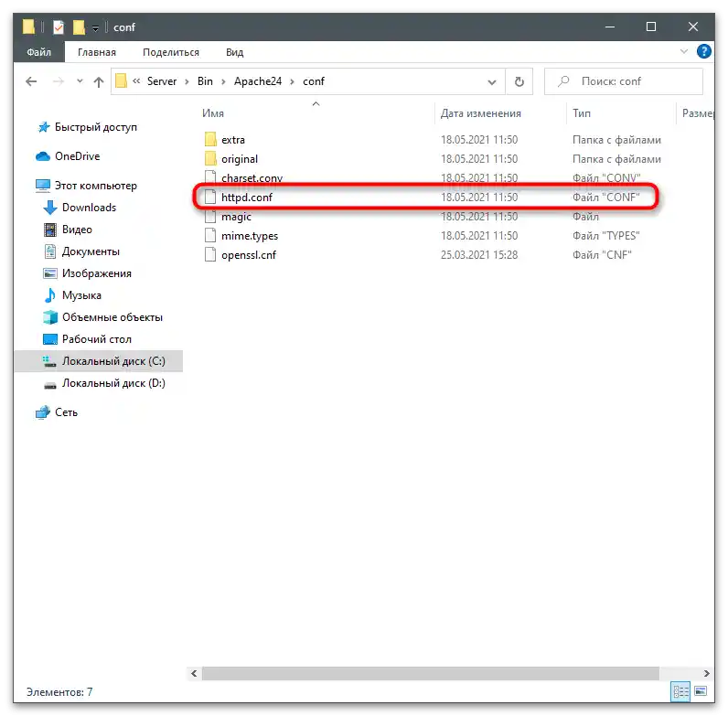Open Объемные объекты in navigation pane
Screen dimensions: 728x716
[112, 317]
